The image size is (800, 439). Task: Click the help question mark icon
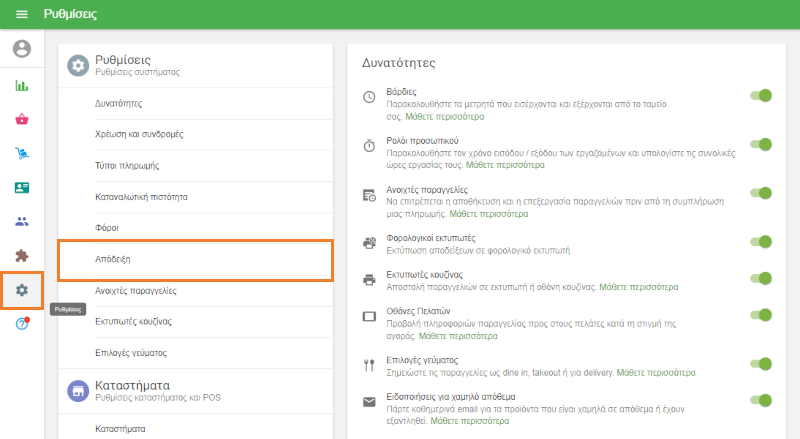point(22,323)
